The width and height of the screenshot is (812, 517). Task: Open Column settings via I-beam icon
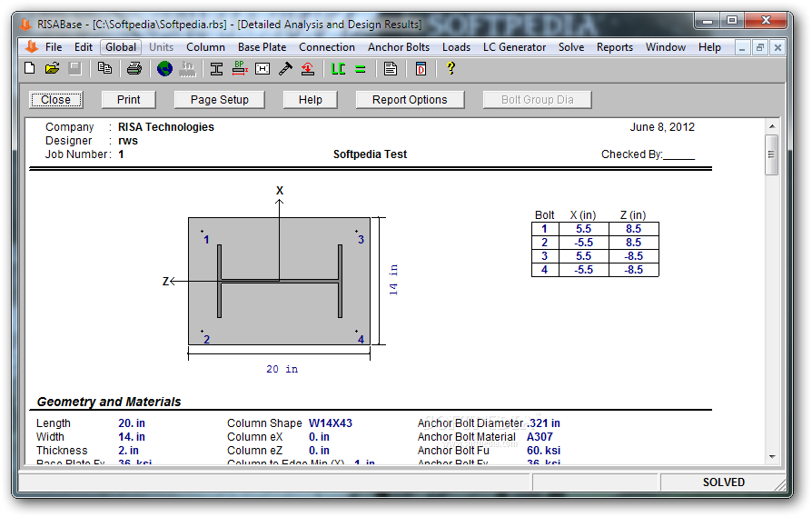coord(216,68)
